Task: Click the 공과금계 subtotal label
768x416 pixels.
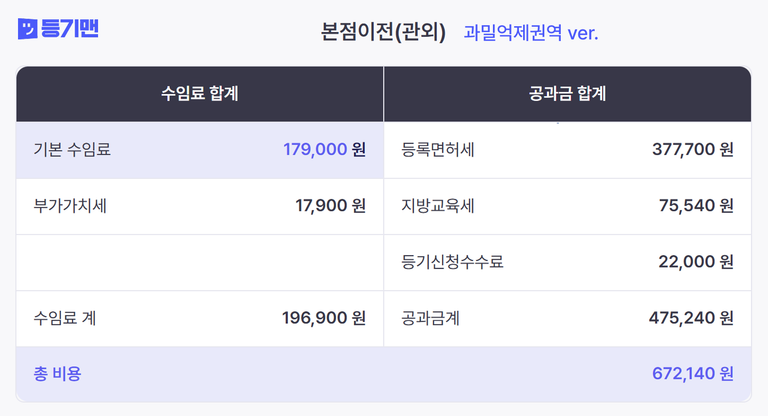Action: [x=430, y=318]
